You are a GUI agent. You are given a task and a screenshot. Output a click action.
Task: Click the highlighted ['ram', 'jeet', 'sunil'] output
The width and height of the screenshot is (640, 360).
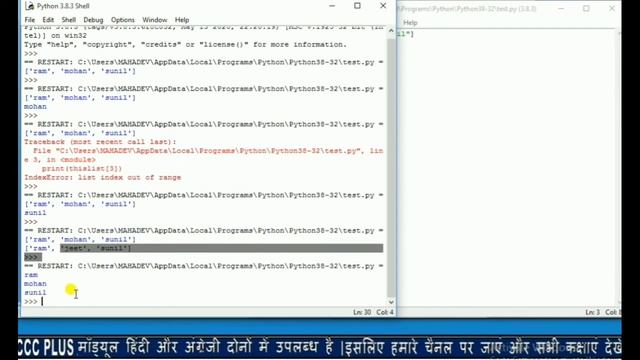(x=78, y=248)
